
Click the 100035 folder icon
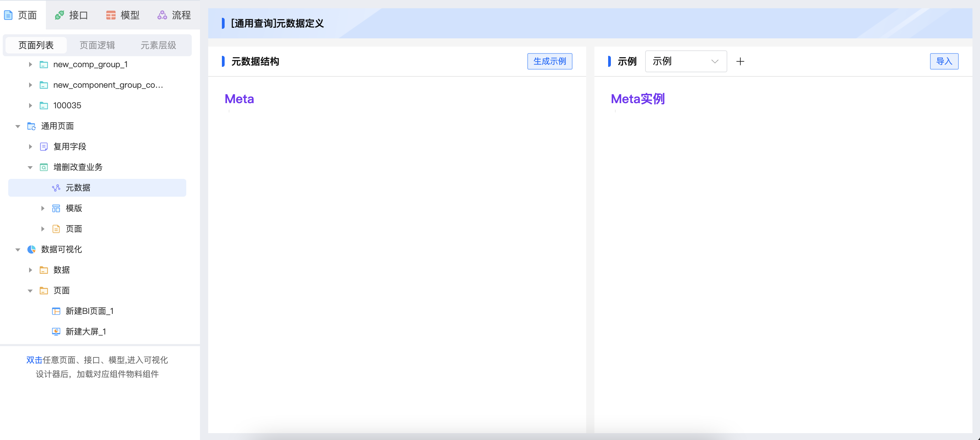[x=44, y=106]
